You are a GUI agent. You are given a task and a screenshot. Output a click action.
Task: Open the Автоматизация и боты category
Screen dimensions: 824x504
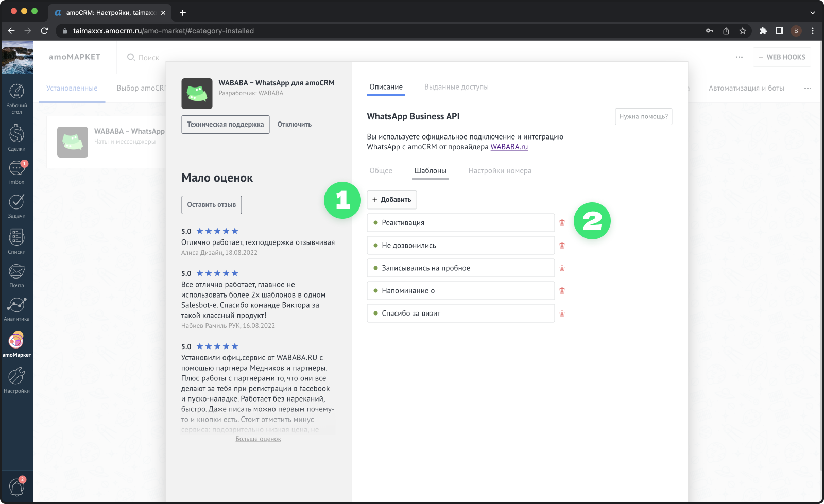tap(746, 88)
